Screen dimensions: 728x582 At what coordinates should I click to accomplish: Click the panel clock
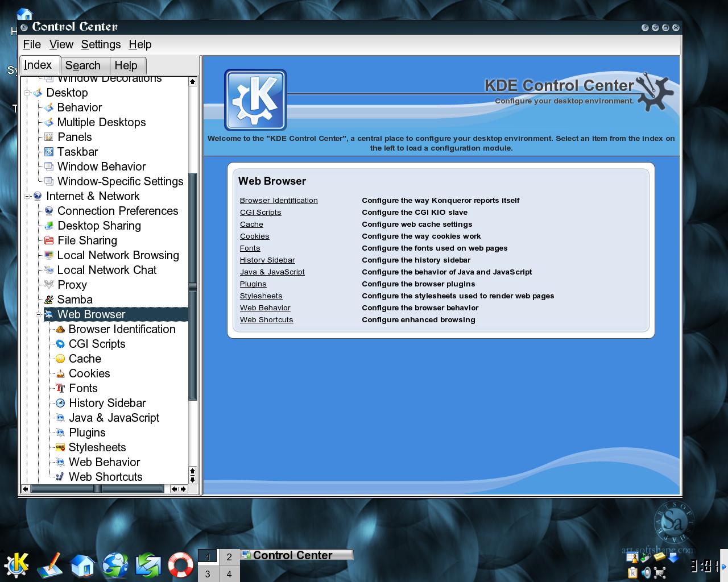point(704,565)
